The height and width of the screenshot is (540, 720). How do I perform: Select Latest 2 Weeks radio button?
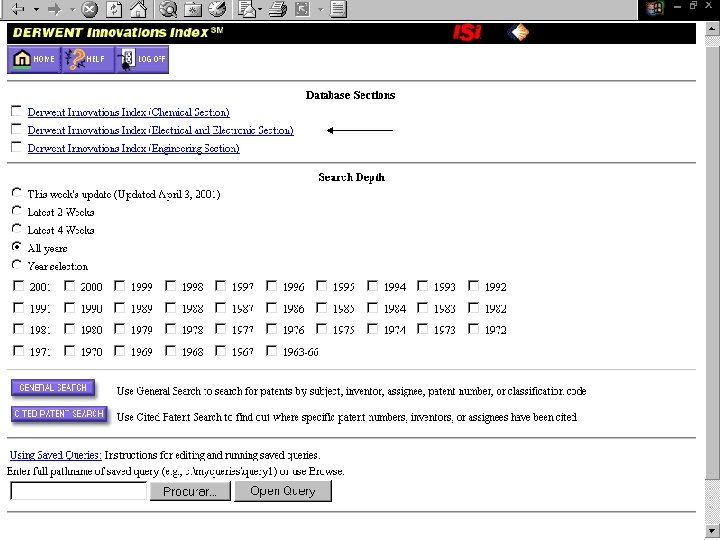pos(17,210)
